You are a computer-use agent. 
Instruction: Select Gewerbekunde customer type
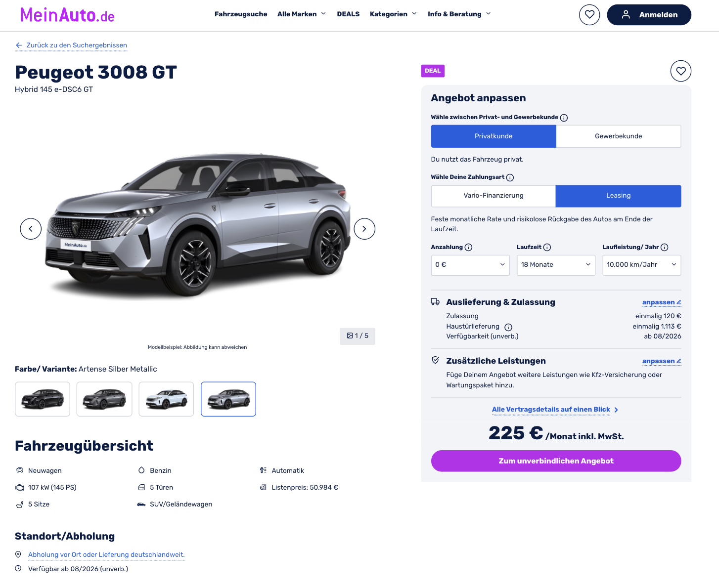(x=619, y=136)
